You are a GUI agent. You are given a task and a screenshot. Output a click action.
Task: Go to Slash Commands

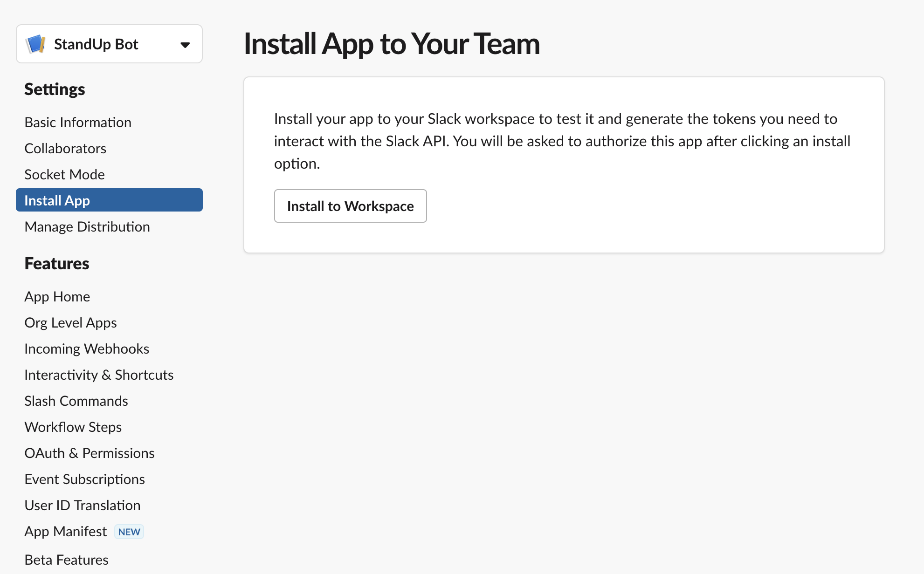point(76,401)
